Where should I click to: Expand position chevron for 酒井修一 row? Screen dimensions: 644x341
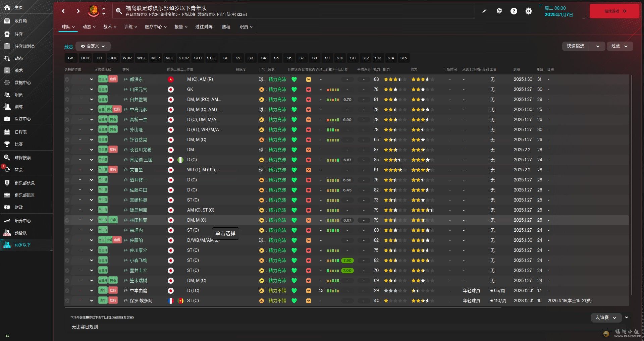[91, 180]
